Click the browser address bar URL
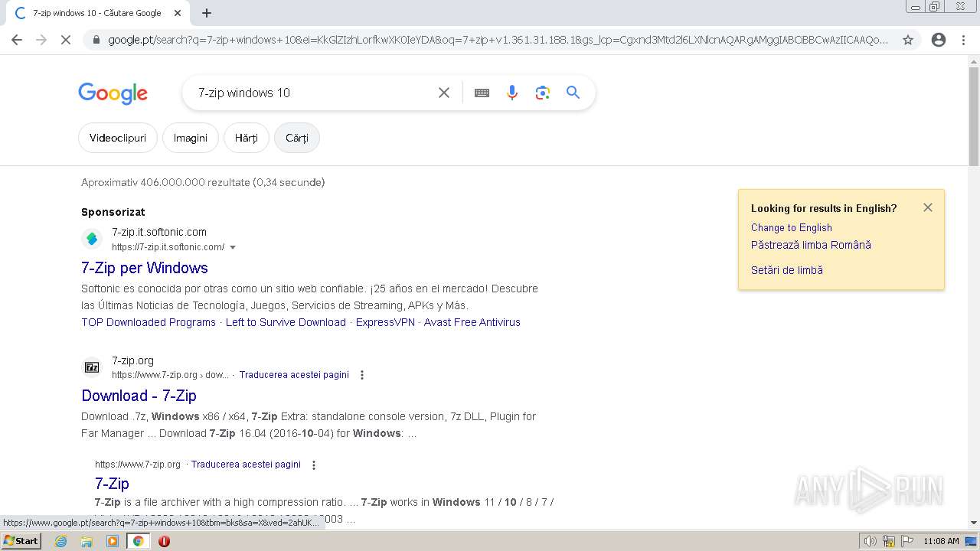Viewport: 980px width, 551px height. click(x=498, y=40)
